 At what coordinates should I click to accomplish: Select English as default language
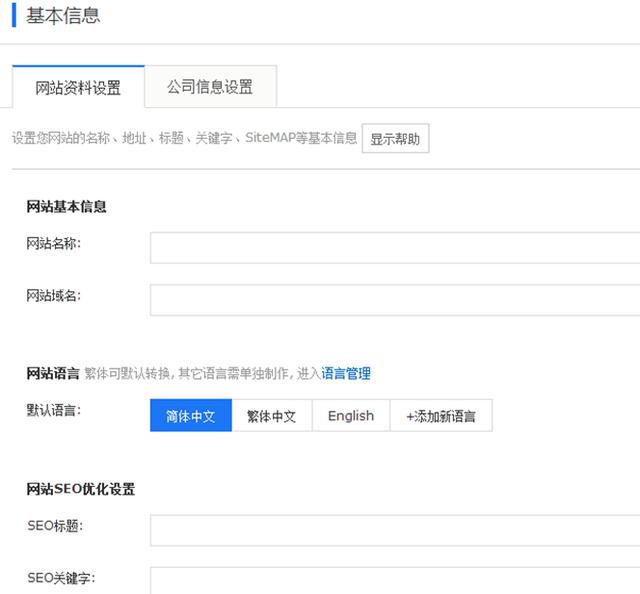point(351,416)
